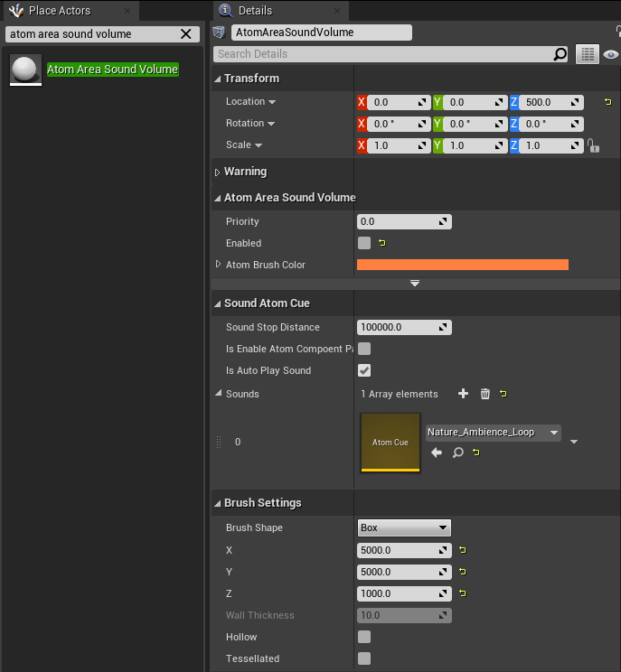This screenshot has height=672, width=621.
Task: Expand the Warning section
Action: (218, 173)
